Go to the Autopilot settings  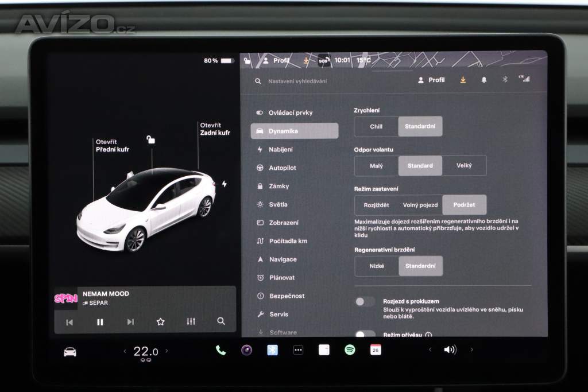(x=277, y=168)
